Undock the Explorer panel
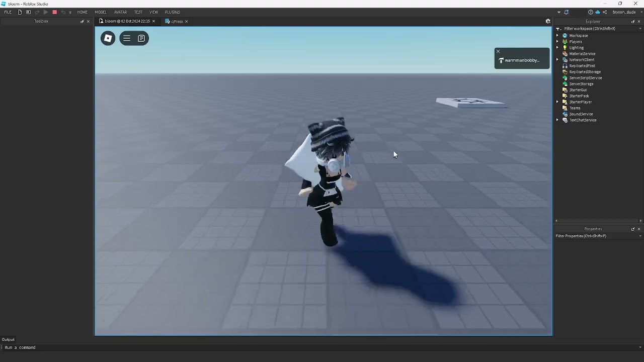Screen dimensions: 644x362 [x=633, y=21]
